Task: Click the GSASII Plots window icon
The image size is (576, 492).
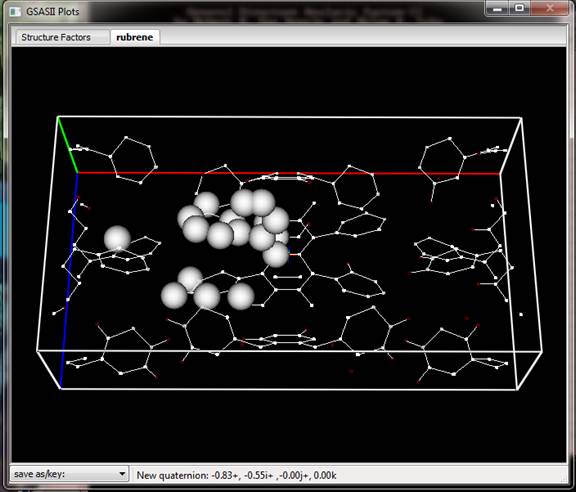Action: (15, 11)
